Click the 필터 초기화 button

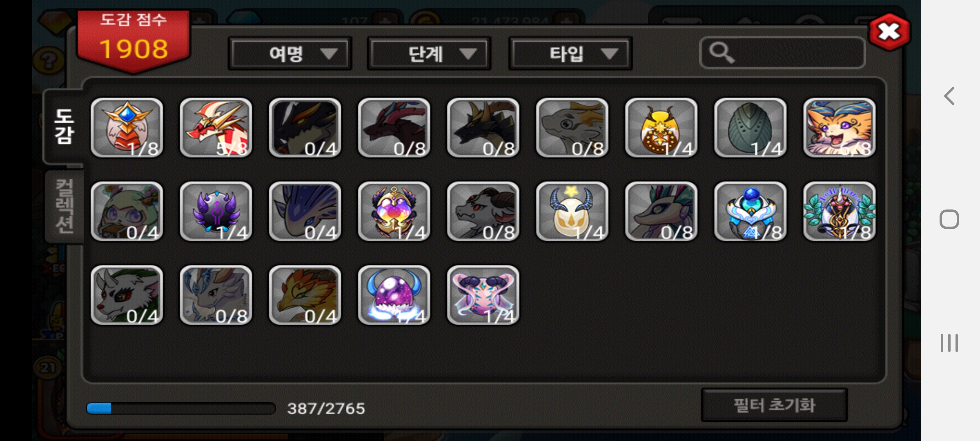774,405
